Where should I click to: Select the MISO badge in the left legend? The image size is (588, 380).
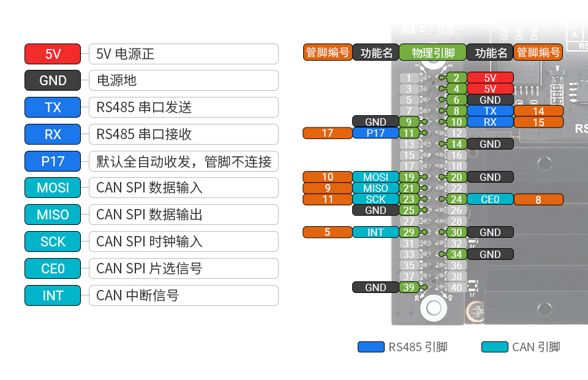coord(52,215)
